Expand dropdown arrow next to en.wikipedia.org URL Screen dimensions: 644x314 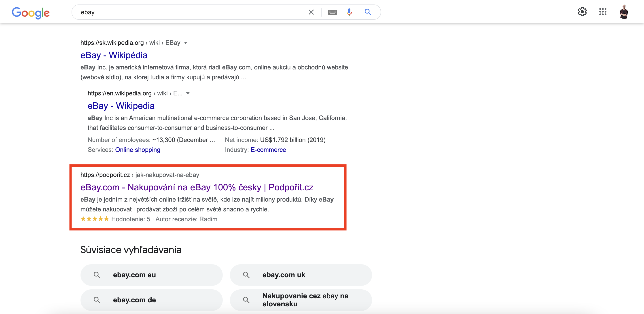point(188,93)
